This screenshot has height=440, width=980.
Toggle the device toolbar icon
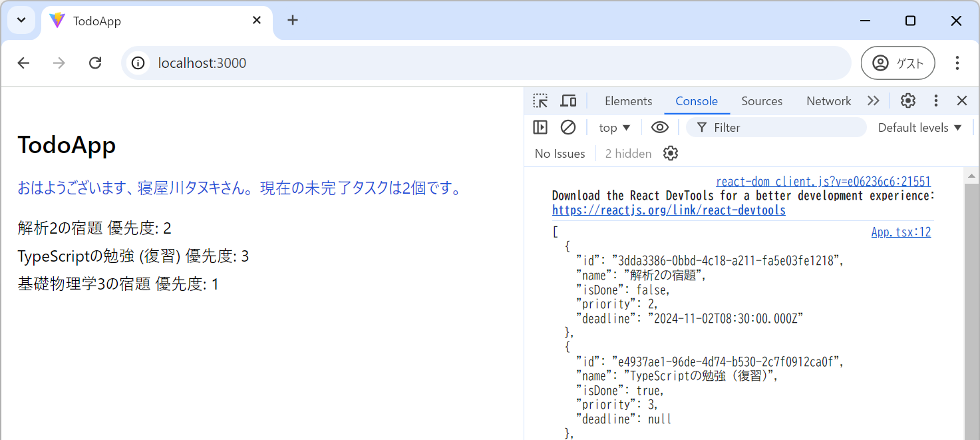(x=568, y=101)
